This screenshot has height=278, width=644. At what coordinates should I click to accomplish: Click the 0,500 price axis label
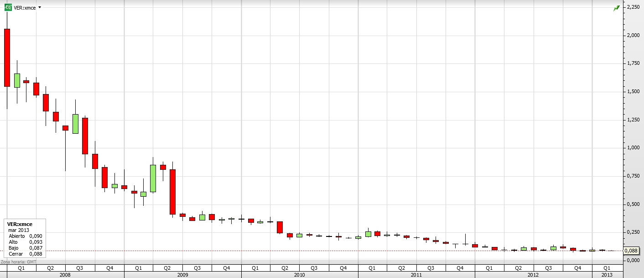pyautogui.click(x=634, y=204)
